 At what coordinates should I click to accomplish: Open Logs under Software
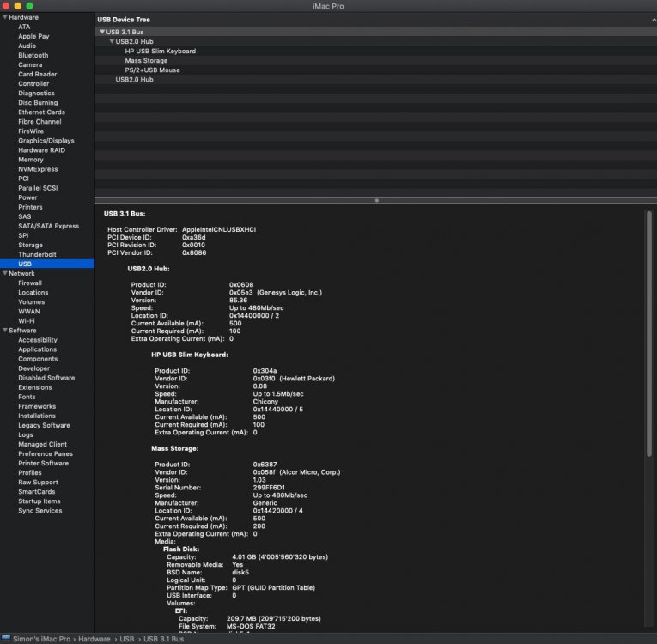pos(26,435)
